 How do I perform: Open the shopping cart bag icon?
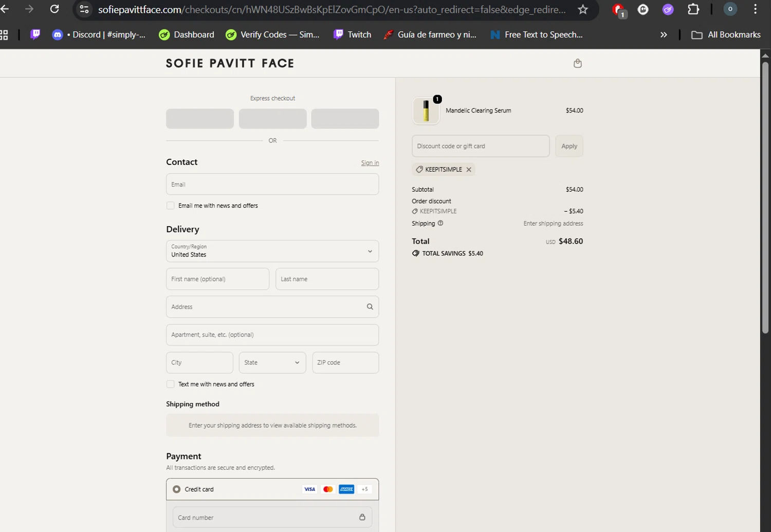coord(578,63)
